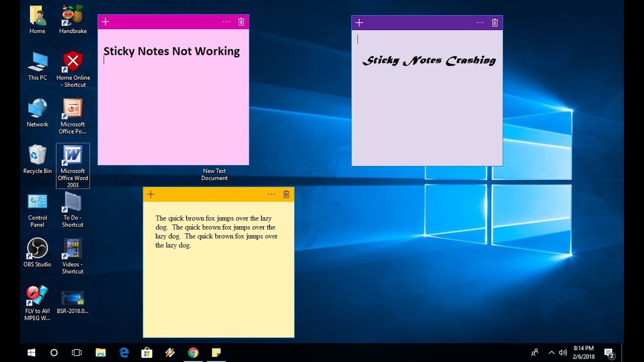Add a new note from the yellow sticky note
This screenshot has height=362, width=644.
150,194
